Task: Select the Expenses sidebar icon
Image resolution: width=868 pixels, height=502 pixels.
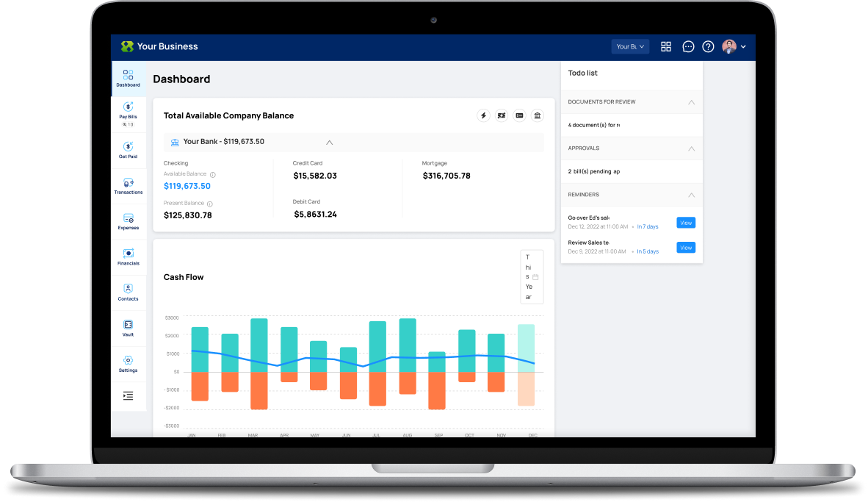Action: point(128,221)
